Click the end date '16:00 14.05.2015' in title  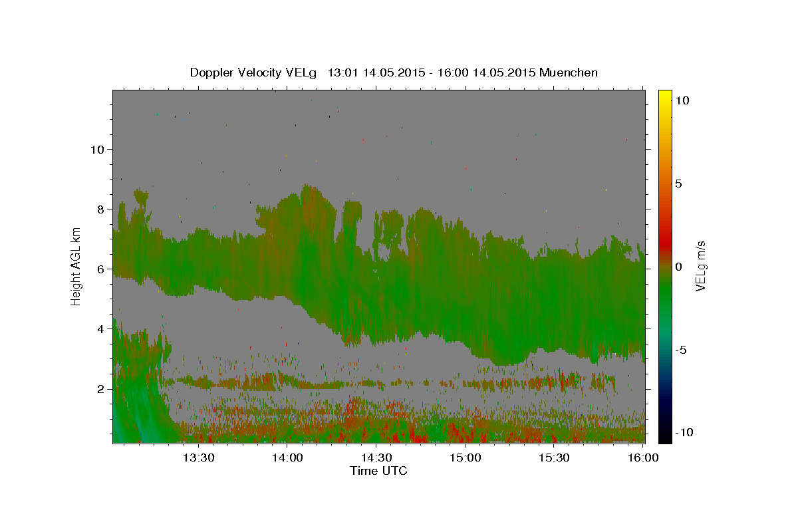tap(485, 72)
